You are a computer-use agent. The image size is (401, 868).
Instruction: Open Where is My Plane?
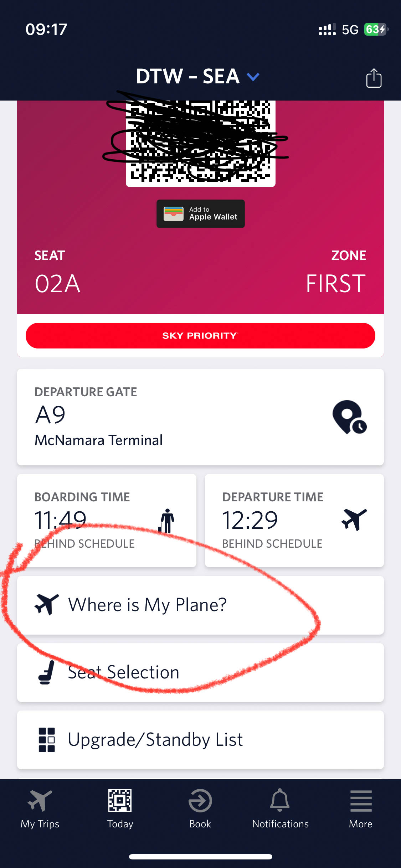200,605
